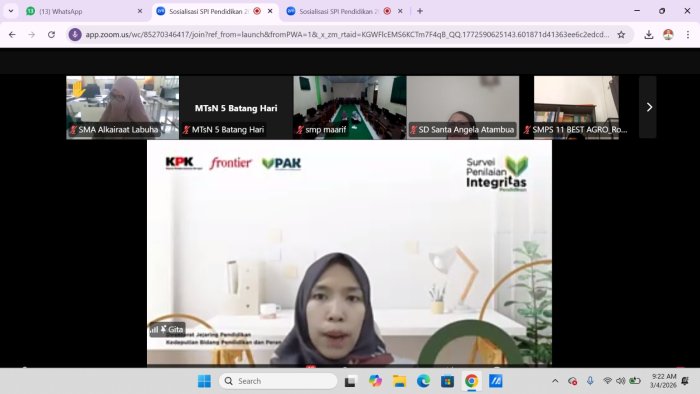Click the red tray status icon after the chevron
This screenshot has width=700, height=394.
pos(572,381)
